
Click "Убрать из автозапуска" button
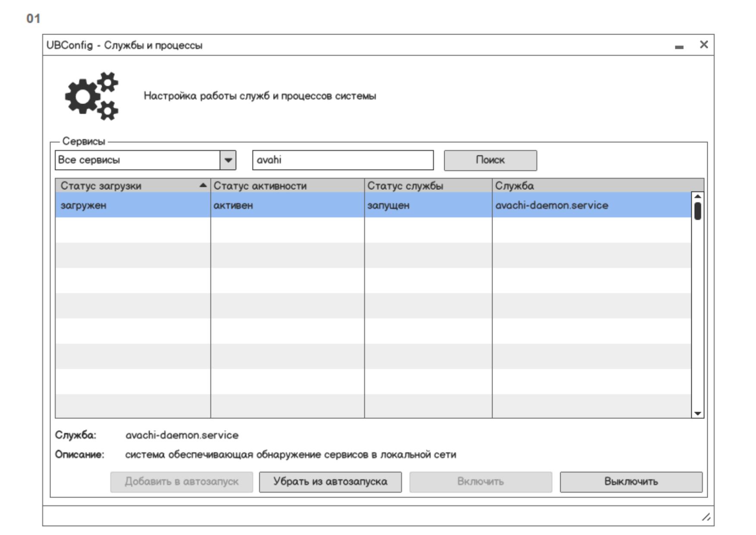click(x=330, y=481)
